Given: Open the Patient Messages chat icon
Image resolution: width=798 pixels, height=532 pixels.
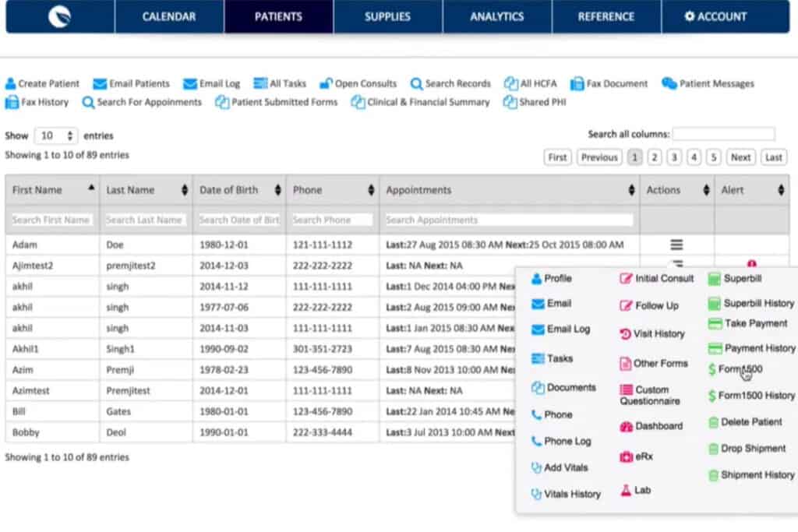Looking at the screenshot, I should tap(669, 83).
